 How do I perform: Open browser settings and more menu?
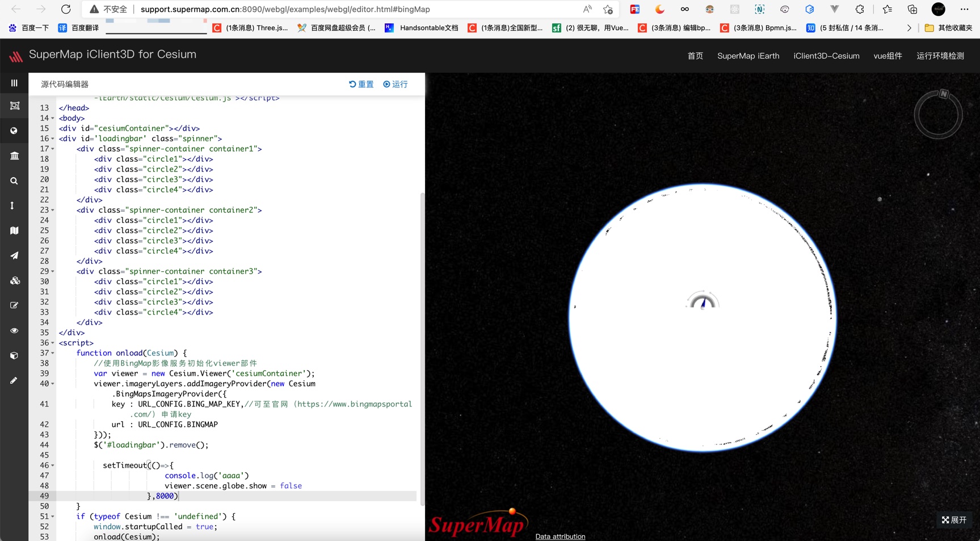pos(964,9)
